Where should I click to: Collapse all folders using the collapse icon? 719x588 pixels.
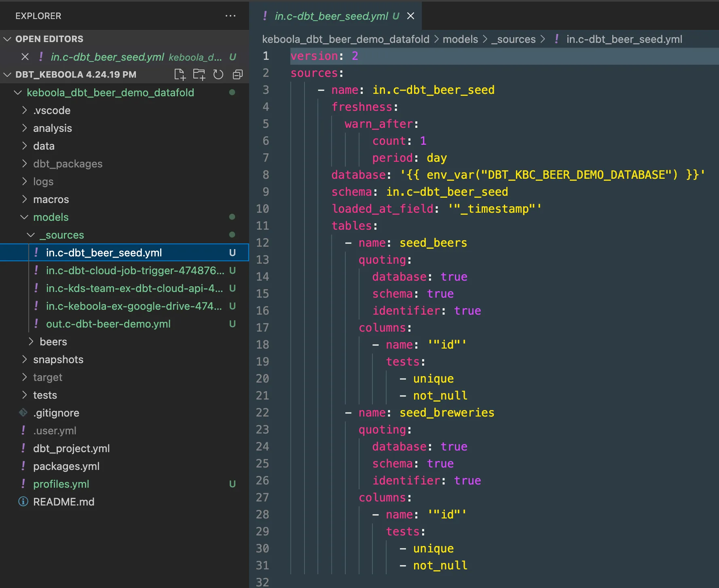point(238,74)
